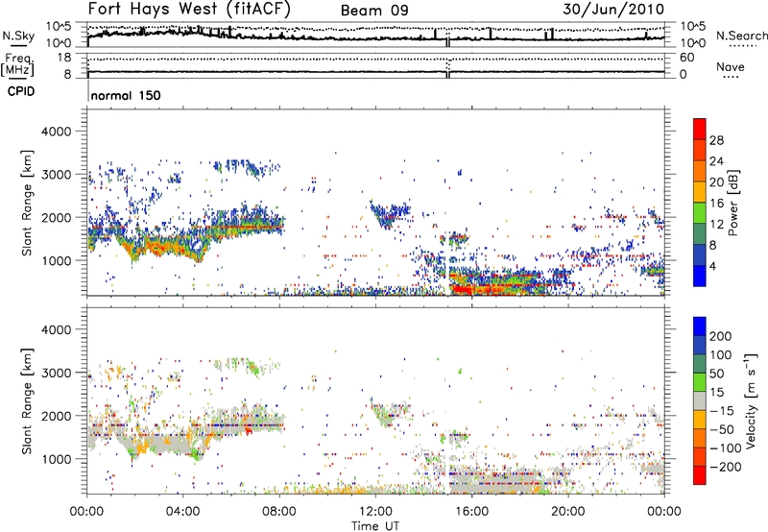The height and width of the screenshot is (532, 768).
Task: Click the '60' tick on the Nave axis
Action: click(687, 58)
